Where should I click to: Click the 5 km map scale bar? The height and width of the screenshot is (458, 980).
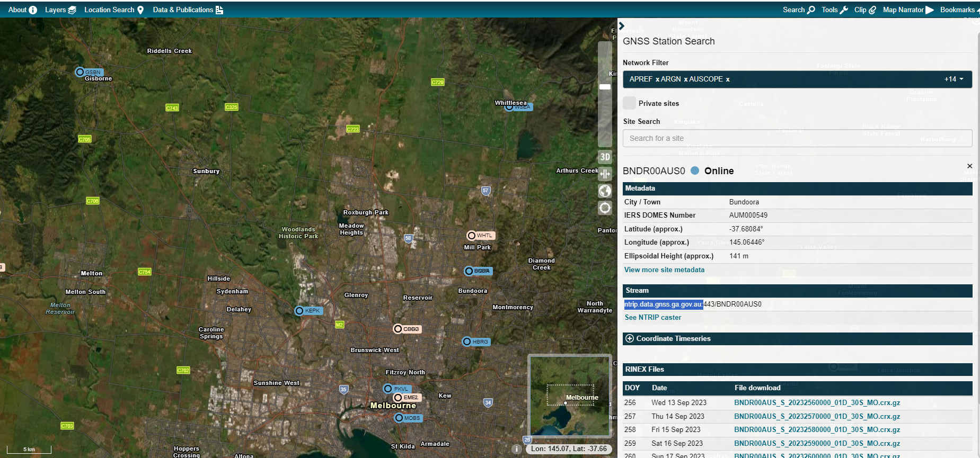29,450
